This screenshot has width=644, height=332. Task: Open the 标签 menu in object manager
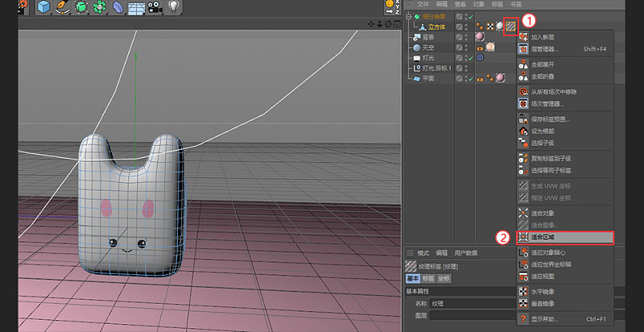[497, 5]
